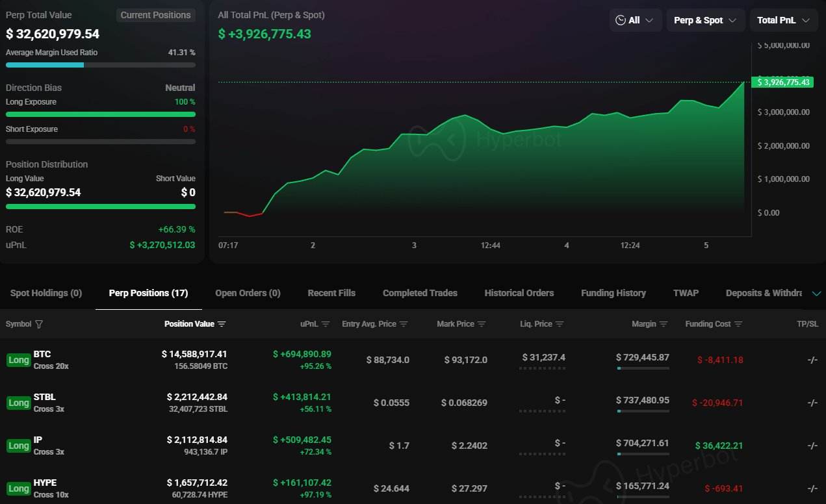The height and width of the screenshot is (504, 826).
Task: Click the green PnL value marker on chart
Action: [x=782, y=82]
